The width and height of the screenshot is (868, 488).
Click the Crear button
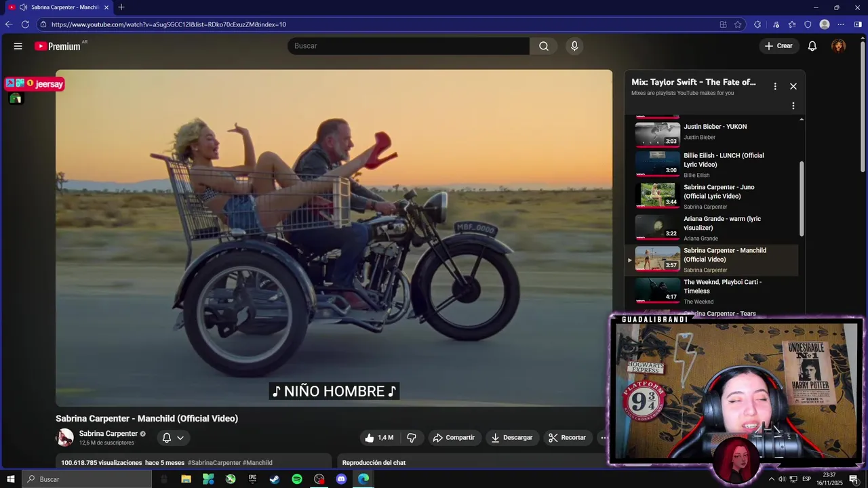click(778, 46)
